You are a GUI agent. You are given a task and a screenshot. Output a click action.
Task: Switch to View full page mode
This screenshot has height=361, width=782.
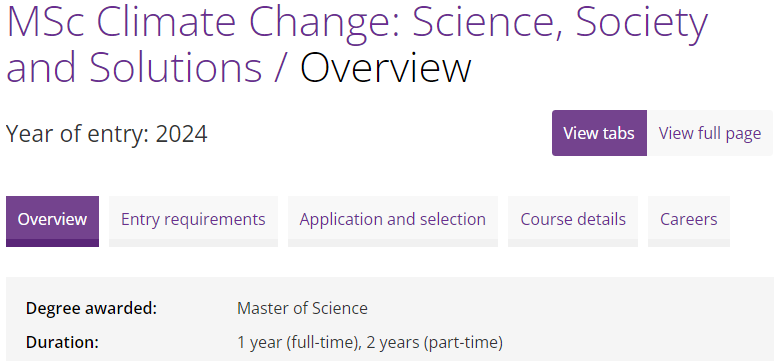click(x=710, y=133)
